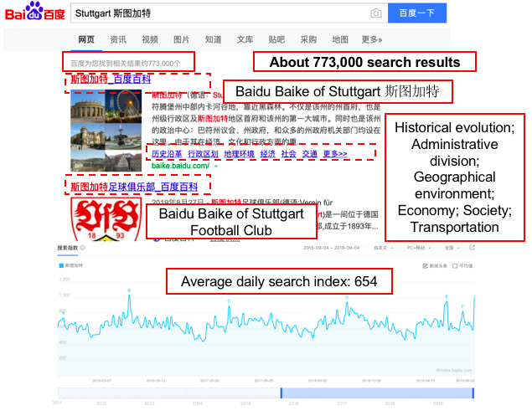Click the Stuttgart photo collage thumbnail
Viewport: 532px width, 416px height.
tap(106, 131)
